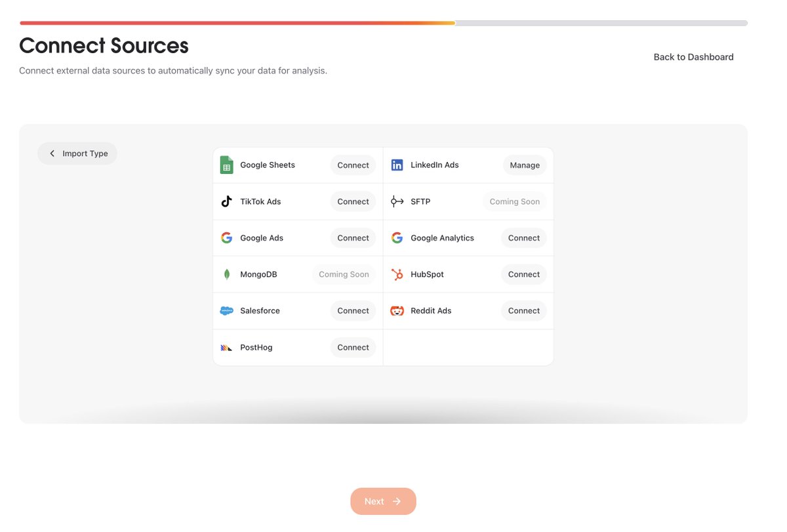This screenshot has width=787, height=532.
Task: Click SFTP Coming Soon button
Action: 514,201
